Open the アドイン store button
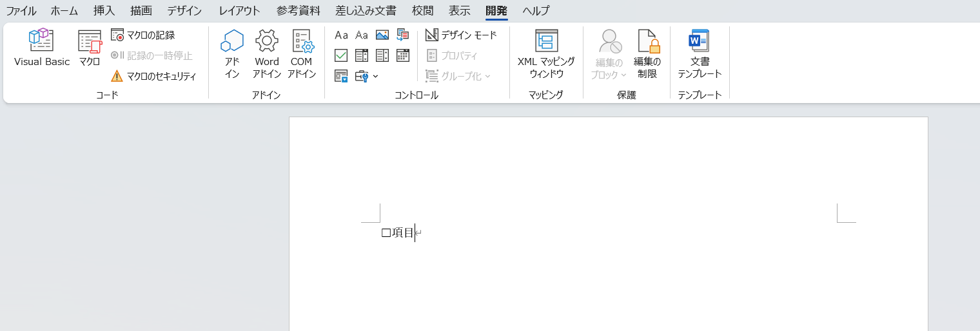Image resolution: width=980 pixels, height=331 pixels. point(232,54)
